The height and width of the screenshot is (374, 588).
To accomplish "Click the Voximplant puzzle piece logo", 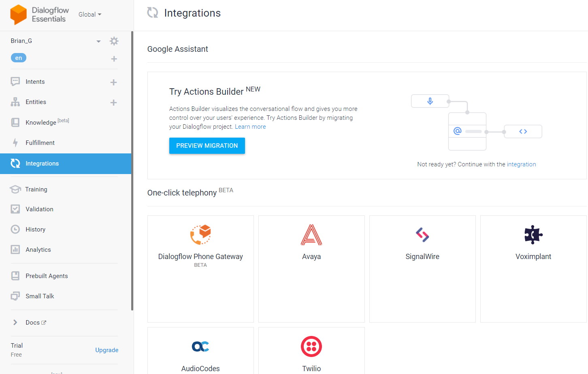I will (x=533, y=235).
